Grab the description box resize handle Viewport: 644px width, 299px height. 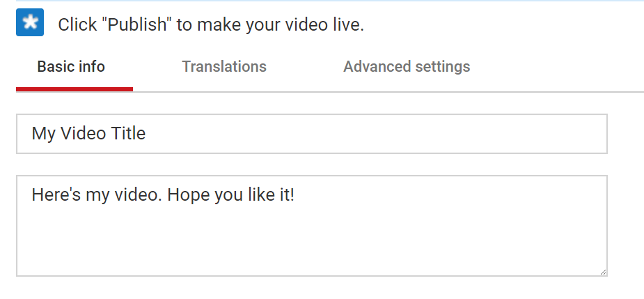[603, 272]
